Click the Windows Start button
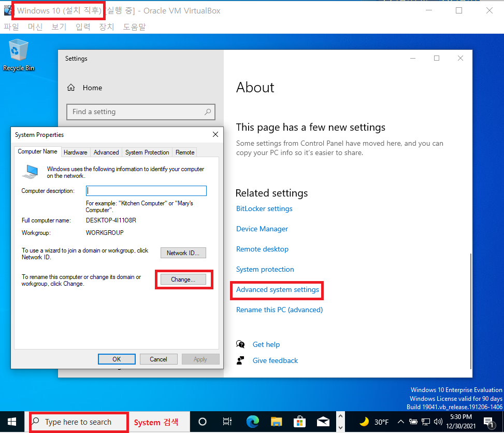Viewport: 504px width, 433px height. [x=12, y=422]
